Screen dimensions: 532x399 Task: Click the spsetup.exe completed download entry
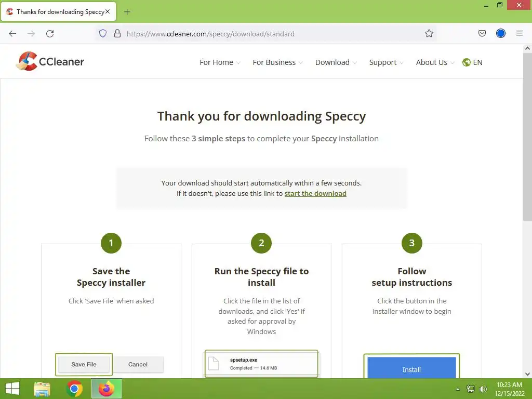click(x=261, y=364)
